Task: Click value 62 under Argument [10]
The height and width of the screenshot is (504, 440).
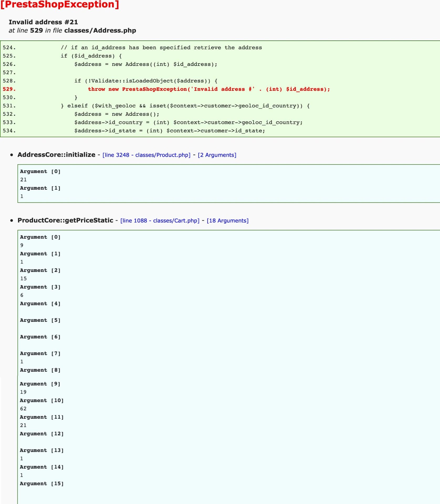Action: click(x=23, y=409)
